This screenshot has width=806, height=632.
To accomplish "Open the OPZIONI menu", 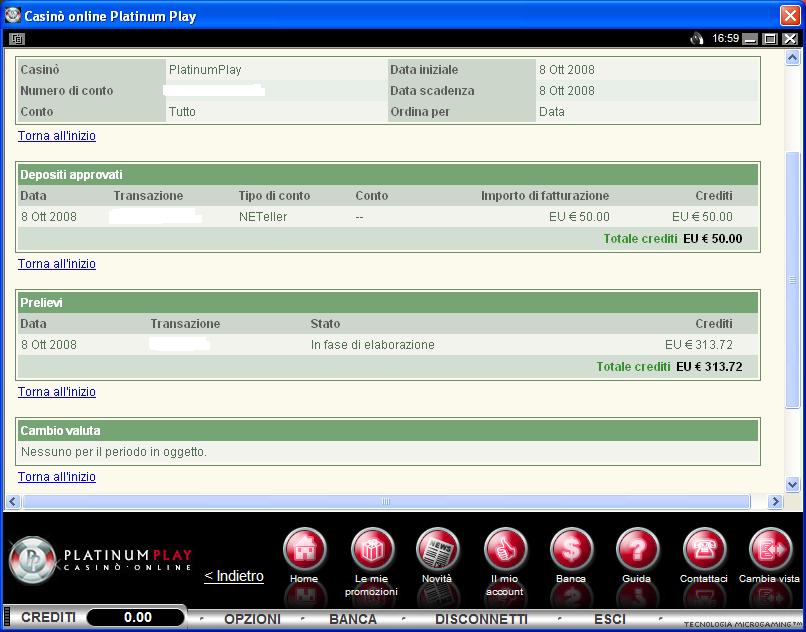I will [x=252, y=619].
